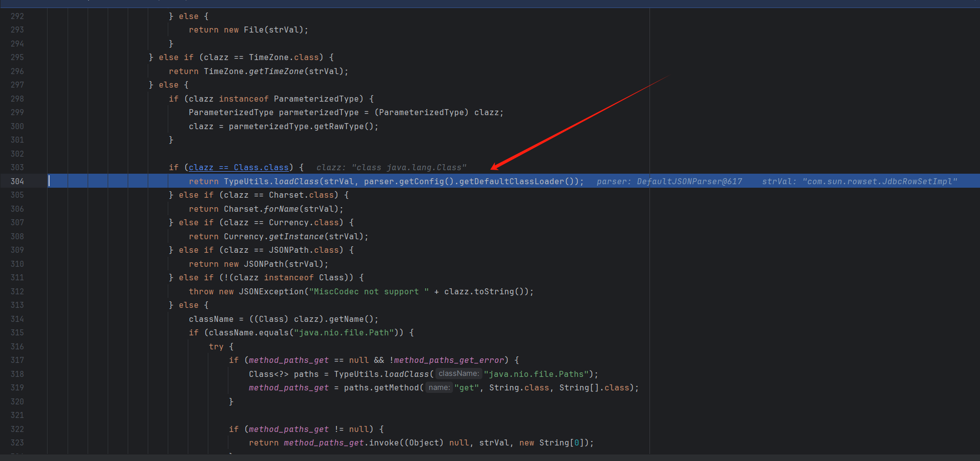980x461 pixels.
Task: Click 'invoke' call on line 323
Action: tap(384, 442)
